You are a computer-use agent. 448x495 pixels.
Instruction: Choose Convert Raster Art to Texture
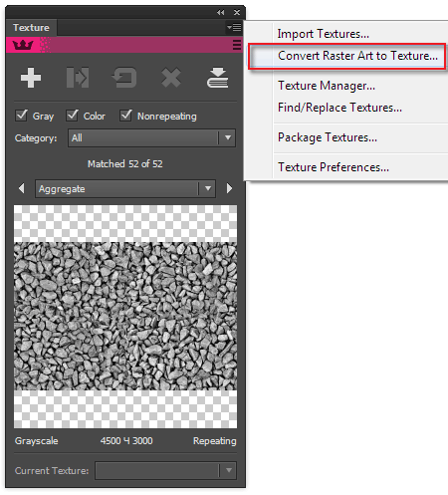tap(347, 56)
